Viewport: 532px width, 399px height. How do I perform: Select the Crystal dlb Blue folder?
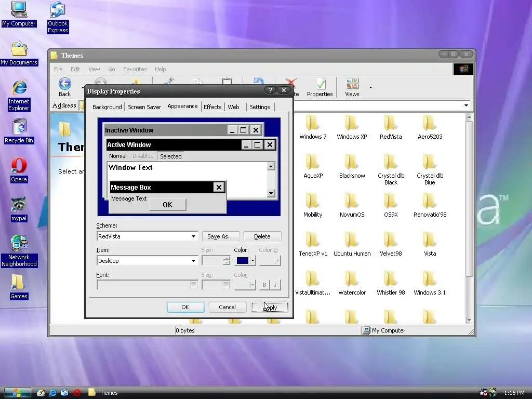coord(430,169)
